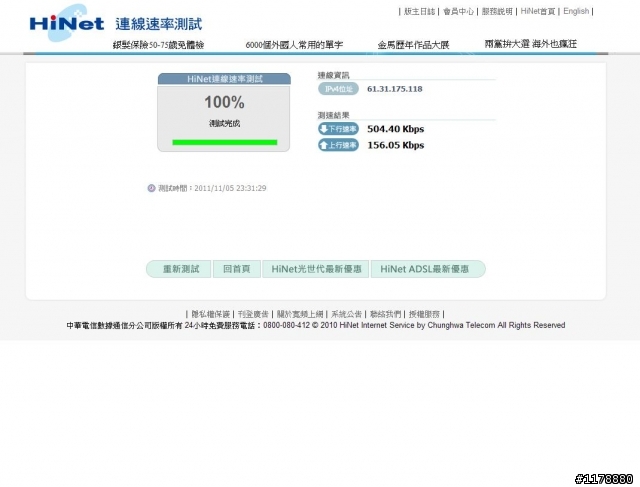640x487 pixels.
Task: Click the IPv4位址 label badge
Action: pos(338,89)
